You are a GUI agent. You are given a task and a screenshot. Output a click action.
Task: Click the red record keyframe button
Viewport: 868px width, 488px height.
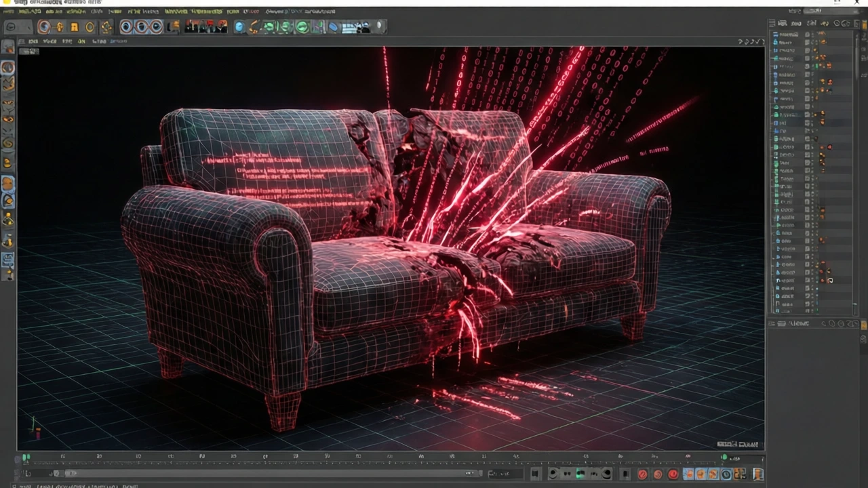tap(642, 474)
